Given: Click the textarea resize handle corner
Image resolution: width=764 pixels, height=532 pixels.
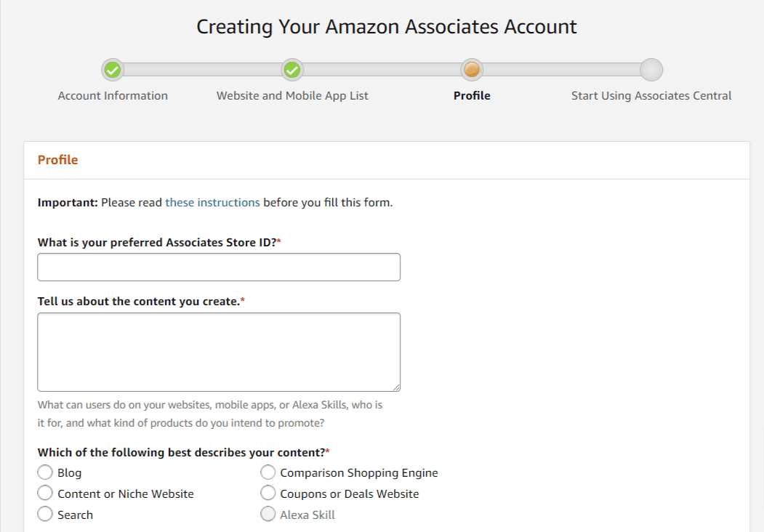Looking at the screenshot, I should coord(397,387).
